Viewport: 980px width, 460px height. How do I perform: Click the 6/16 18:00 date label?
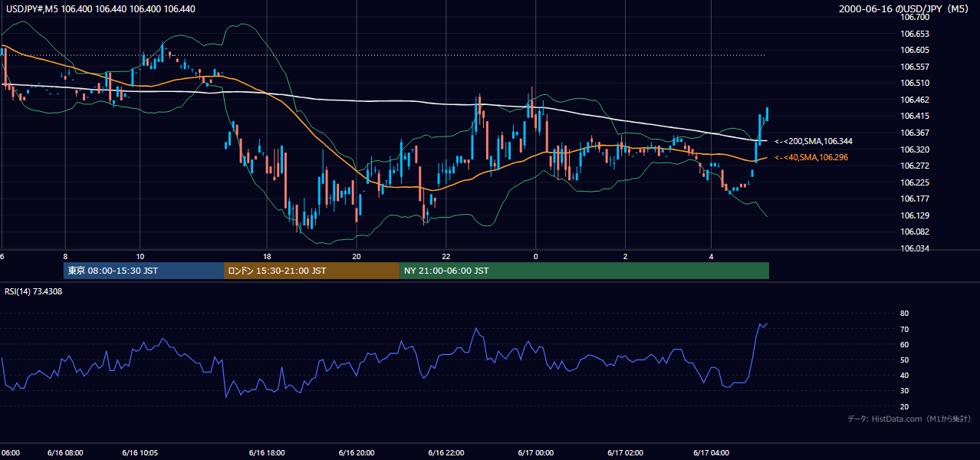point(267,452)
